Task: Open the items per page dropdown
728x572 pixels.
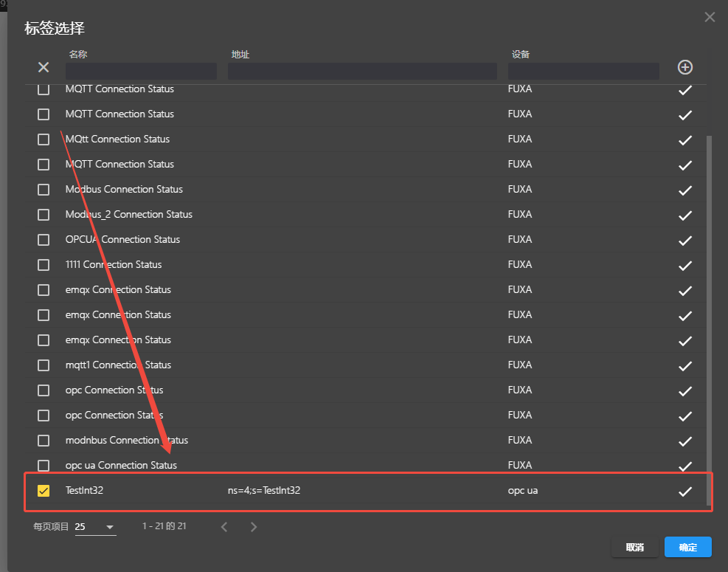Action: point(95,527)
